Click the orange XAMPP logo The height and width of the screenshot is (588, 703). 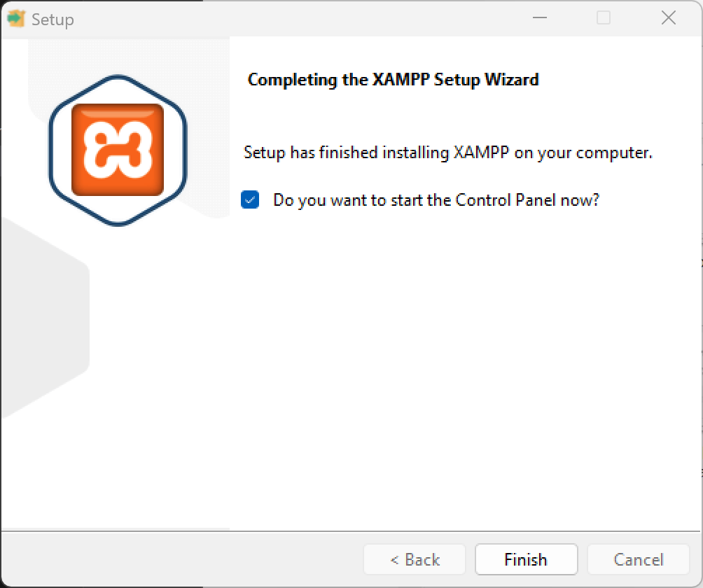point(118,150)
